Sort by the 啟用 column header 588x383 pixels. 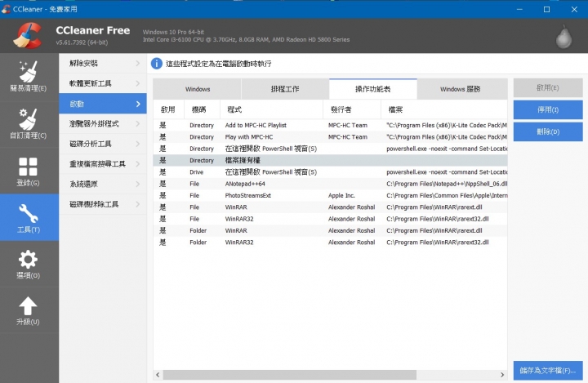tap(168, 109)
